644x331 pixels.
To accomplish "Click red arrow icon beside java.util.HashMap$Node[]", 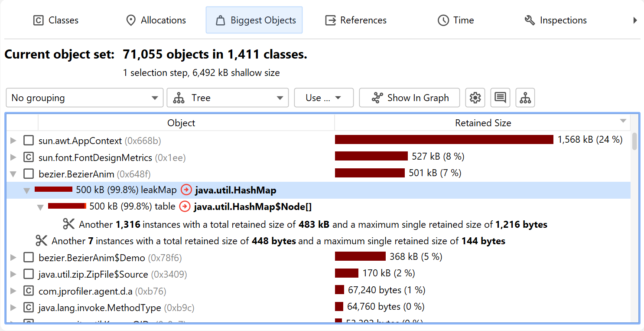I will pyautogui.click(x=185, y=207).
